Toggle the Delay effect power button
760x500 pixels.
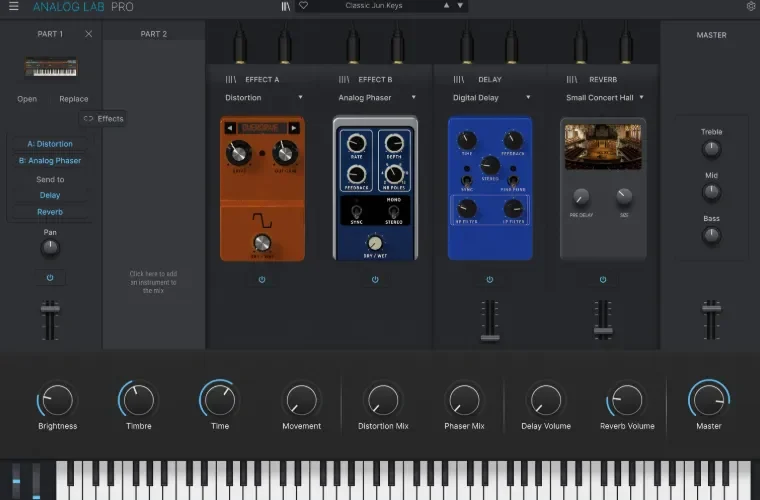pyautogui.click(x=490, y=280)
